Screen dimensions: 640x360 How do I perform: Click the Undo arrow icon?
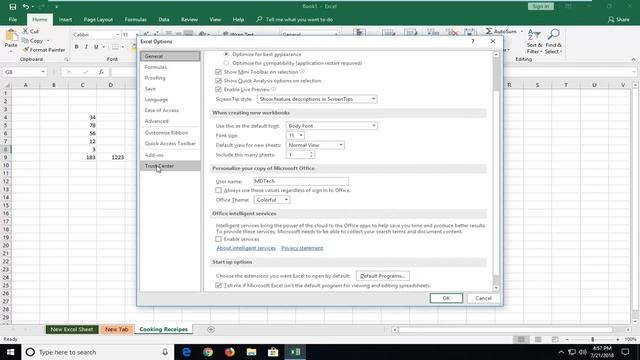(x=26, y=7)
